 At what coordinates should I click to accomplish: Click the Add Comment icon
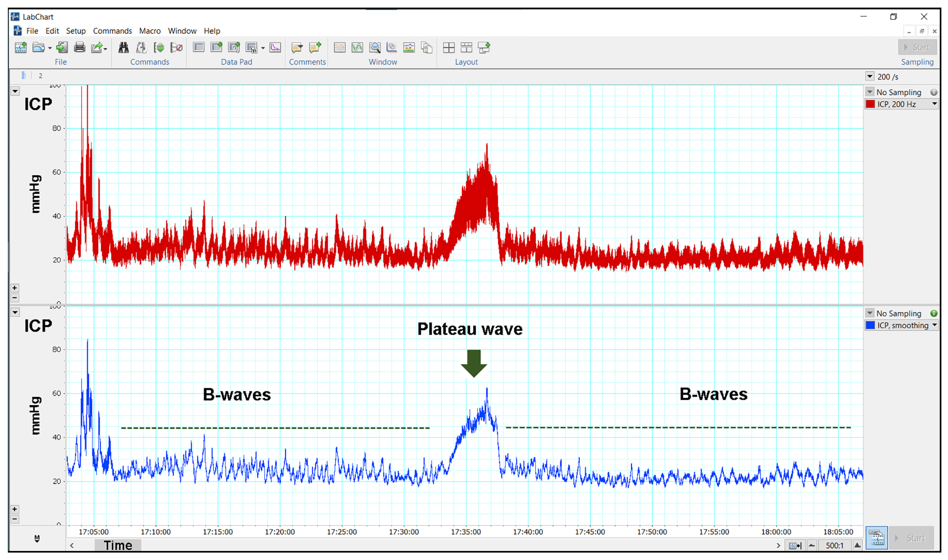[315, 48]
